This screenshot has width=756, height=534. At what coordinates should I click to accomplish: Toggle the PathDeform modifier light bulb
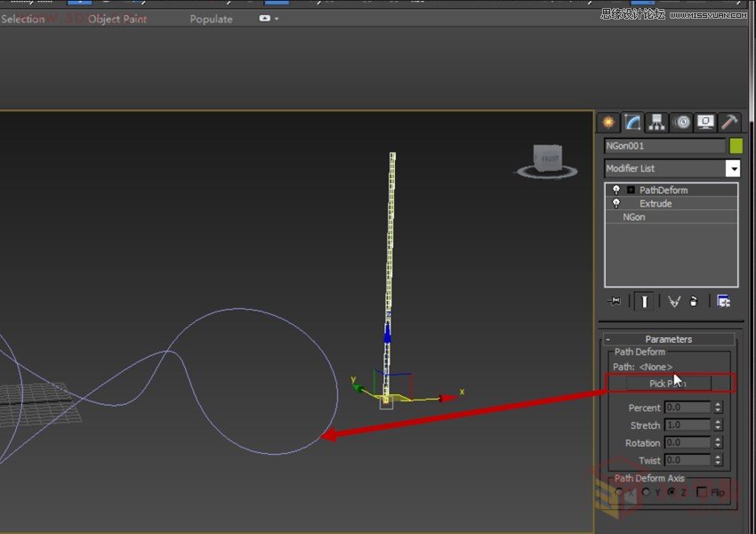(616, 190)
